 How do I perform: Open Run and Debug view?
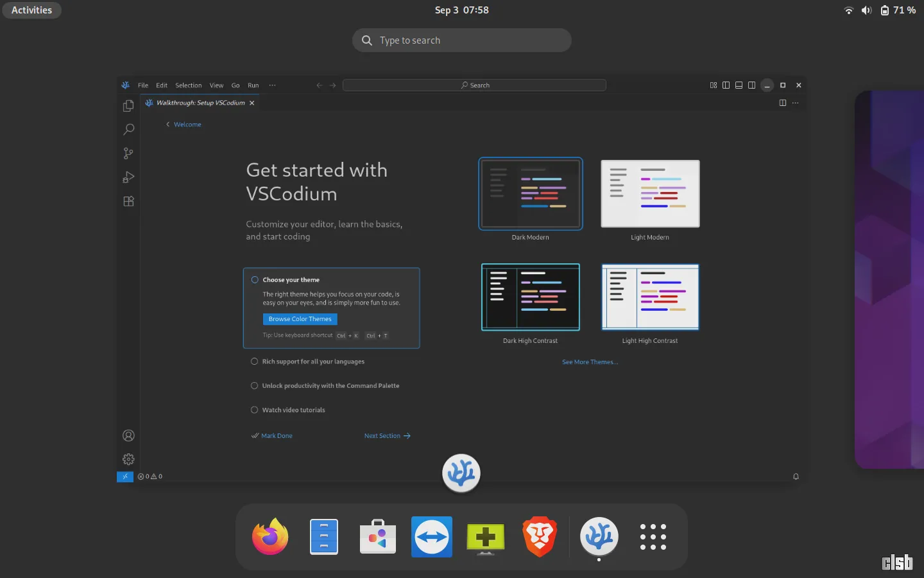128,177
